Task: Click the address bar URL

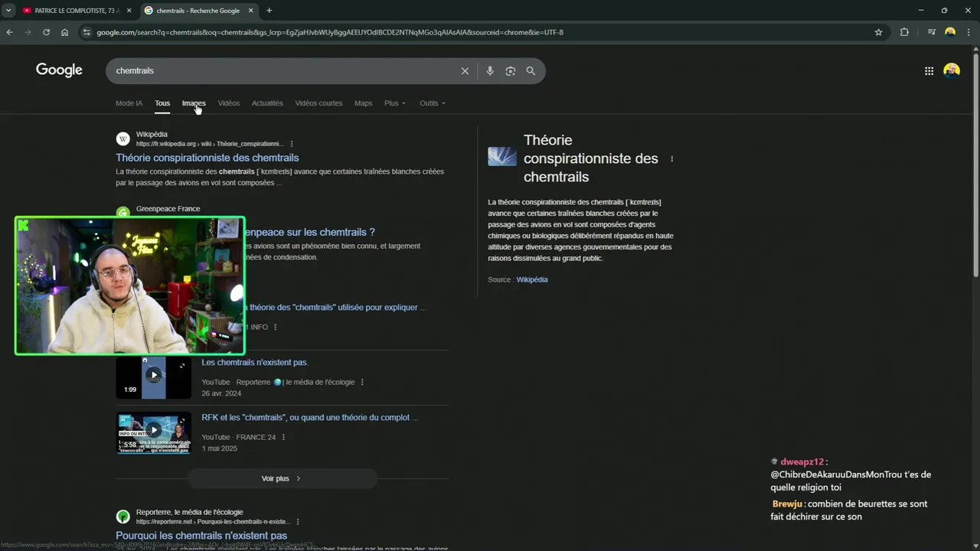Action: click(x=330, y=32)
